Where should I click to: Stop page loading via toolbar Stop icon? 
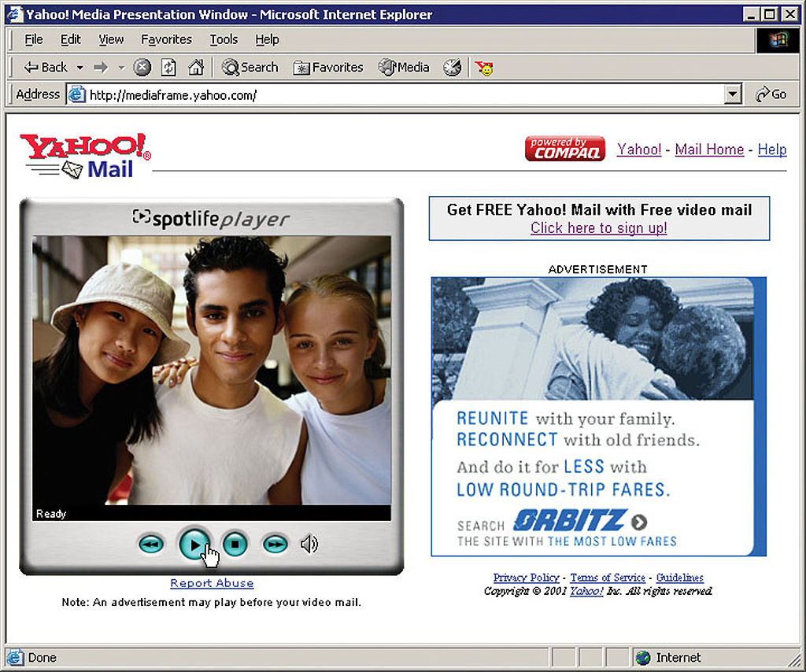pyautogui.click(x=142, y=68)
